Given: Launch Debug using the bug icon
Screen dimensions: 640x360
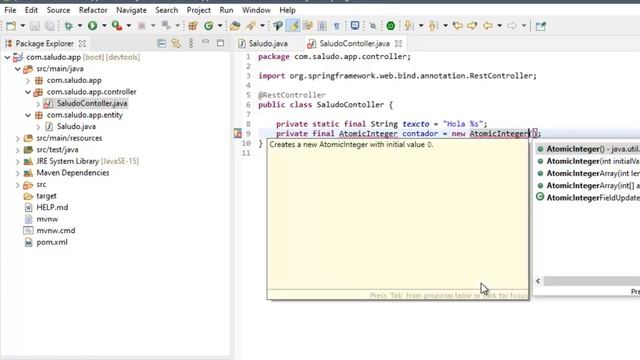Looking at the screenshot, I should click(69, 26).
